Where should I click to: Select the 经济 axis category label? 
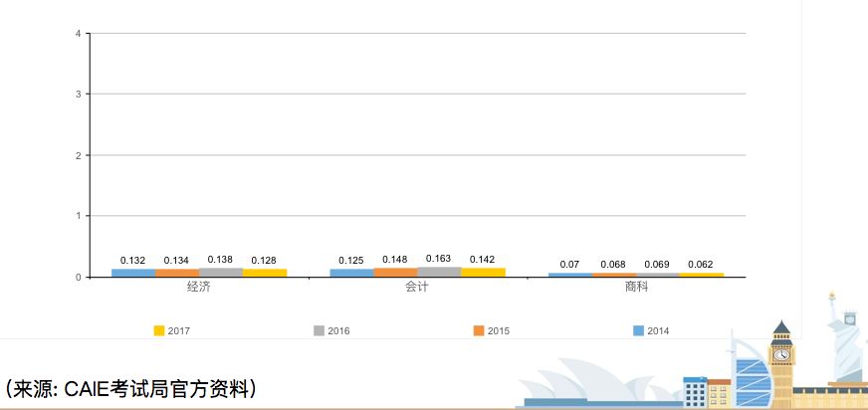198,287
